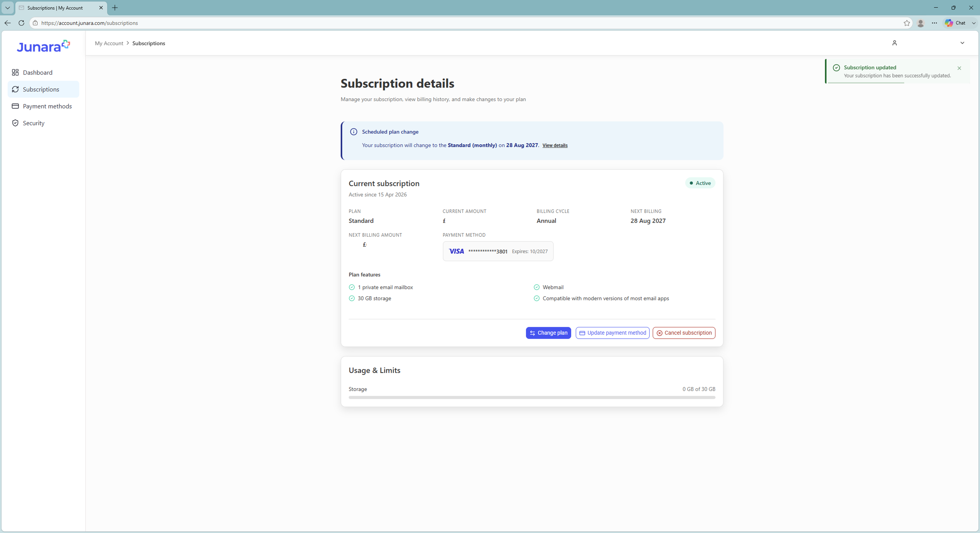This screenshot has height=533, width=980.
Task: Click the Active status badge
Action: click(700, 183)
